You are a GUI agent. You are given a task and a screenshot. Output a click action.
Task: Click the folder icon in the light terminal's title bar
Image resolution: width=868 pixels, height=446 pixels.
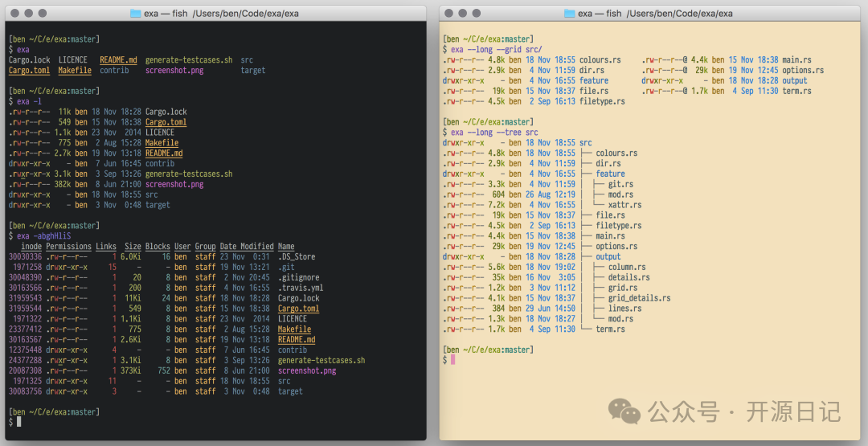pyautogui.click(x=570, y=14)
